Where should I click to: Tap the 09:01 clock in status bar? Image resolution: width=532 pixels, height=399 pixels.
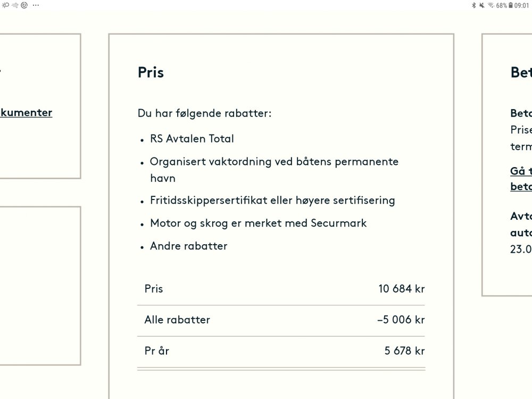click(522, 5)
